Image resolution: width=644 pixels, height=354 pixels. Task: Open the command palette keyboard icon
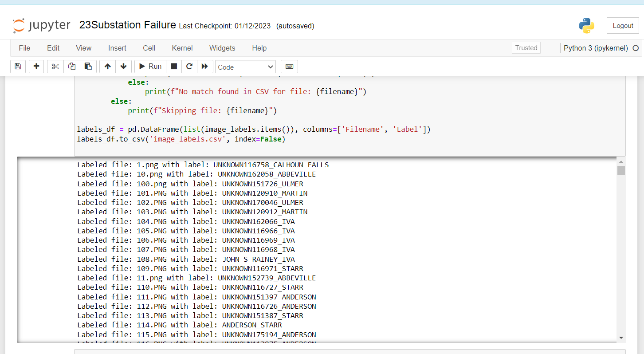click(x=289, y=66)
